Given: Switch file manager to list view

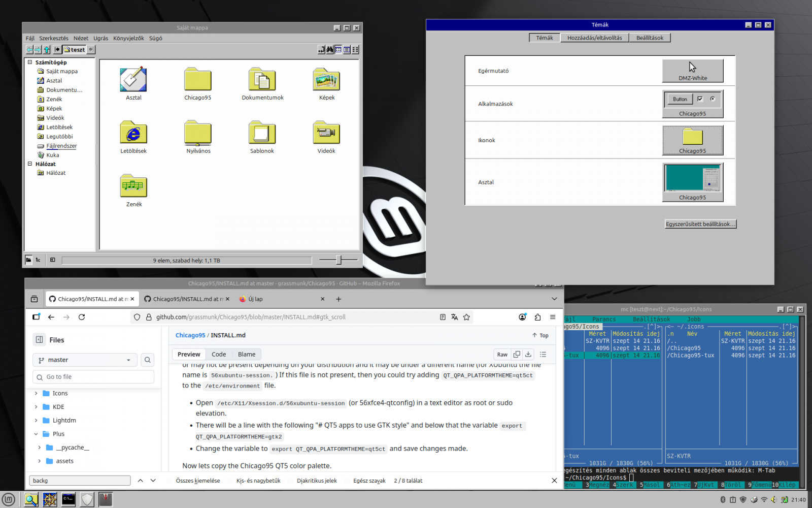Looking at the screenshot, I should click(x=347, y=49).
